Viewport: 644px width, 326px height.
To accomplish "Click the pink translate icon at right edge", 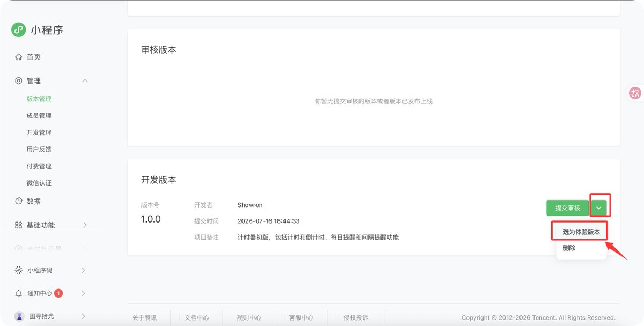I will pos(635,93).
